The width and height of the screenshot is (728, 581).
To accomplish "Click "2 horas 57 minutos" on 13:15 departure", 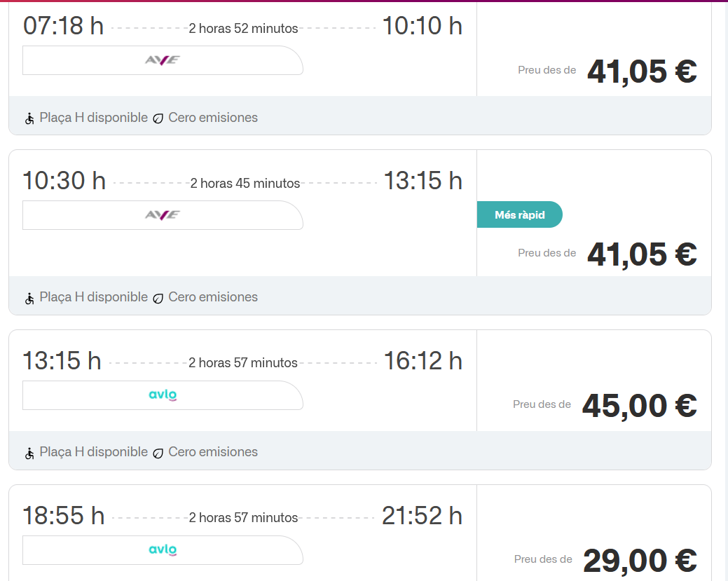I will pyautogui.click(x=243, y=363).
